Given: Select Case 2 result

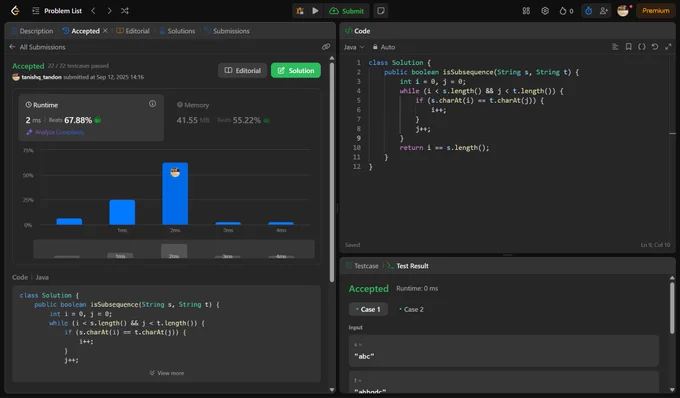Looking at the screenshot, I should click(x=411, y=309).
